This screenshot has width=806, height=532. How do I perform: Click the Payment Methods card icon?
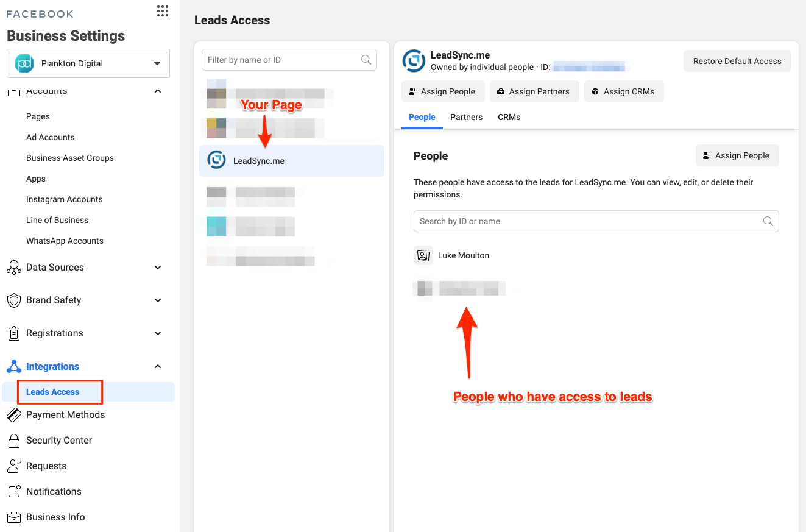(13, 415)
